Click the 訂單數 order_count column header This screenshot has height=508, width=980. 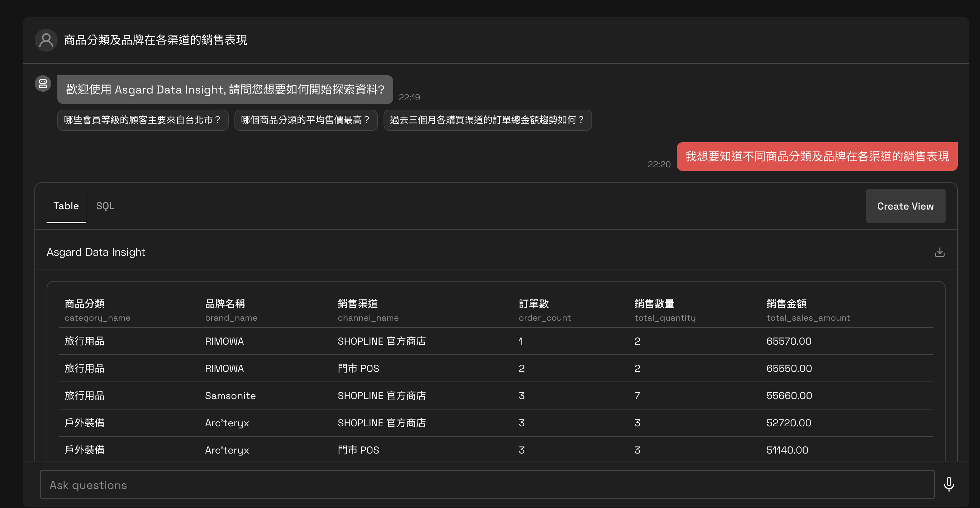(x=545, y=310)
